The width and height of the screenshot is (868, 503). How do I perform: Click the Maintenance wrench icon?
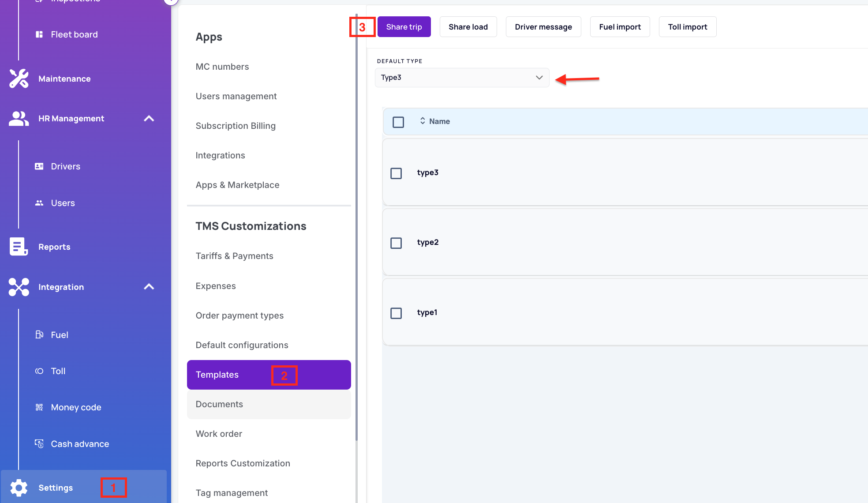tap(19, 79)
